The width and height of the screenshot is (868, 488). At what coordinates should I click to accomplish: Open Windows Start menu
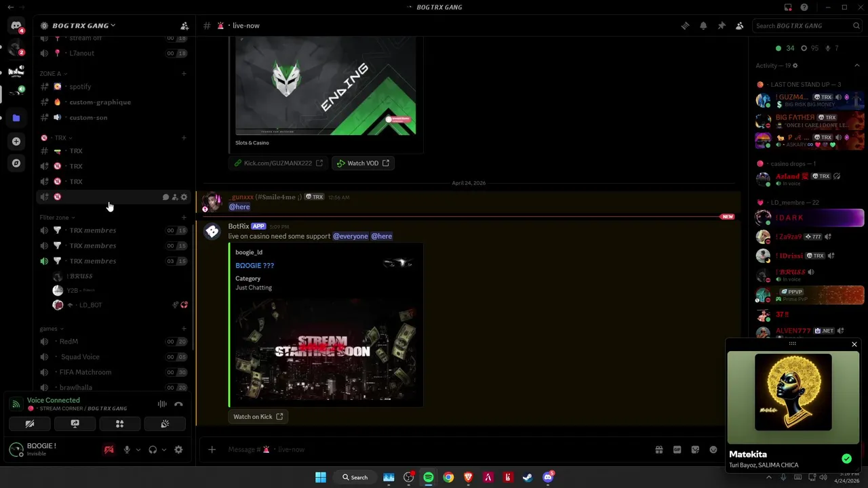click(321, 477)
